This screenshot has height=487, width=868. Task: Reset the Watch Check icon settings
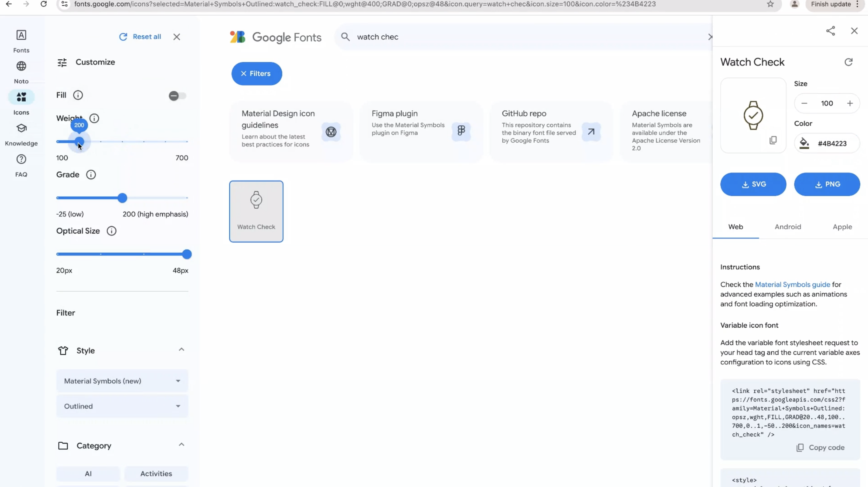coord(848,62)
